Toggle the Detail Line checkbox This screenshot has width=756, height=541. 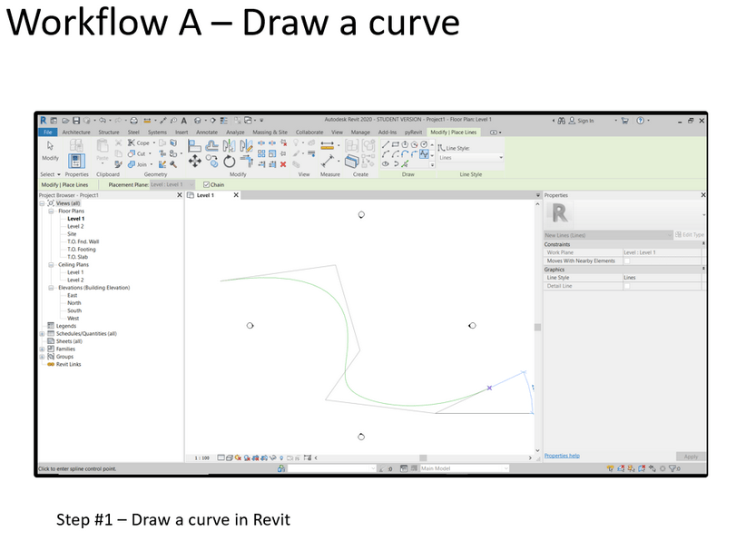coord(626,286)
